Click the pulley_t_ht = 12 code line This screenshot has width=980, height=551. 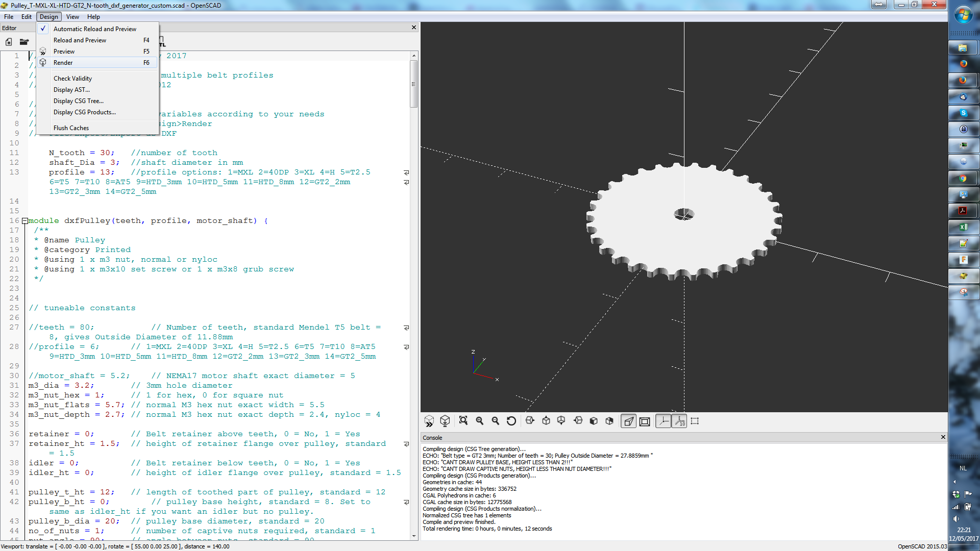207,492
